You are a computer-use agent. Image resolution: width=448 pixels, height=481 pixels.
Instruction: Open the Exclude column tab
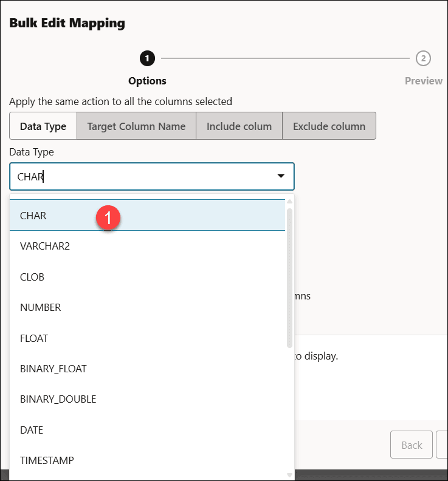(x=329, y=126)
